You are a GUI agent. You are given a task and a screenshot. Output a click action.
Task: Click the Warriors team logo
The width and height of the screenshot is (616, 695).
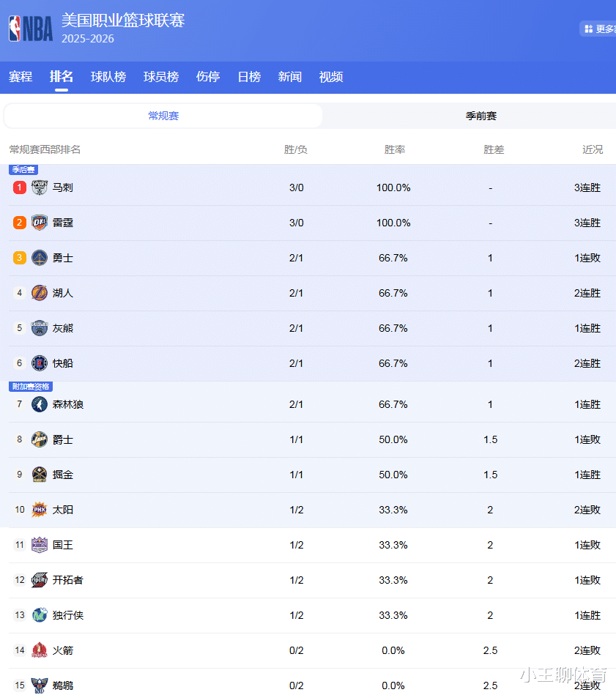40,258
